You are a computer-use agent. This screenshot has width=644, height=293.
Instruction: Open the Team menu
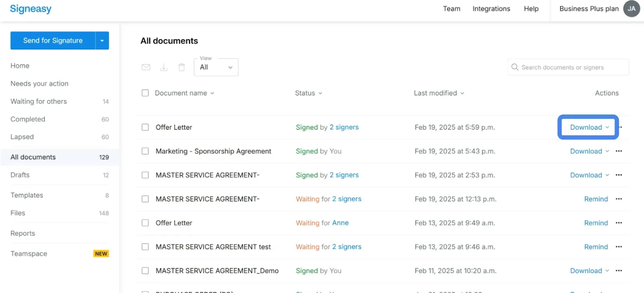tap(452, 9)
